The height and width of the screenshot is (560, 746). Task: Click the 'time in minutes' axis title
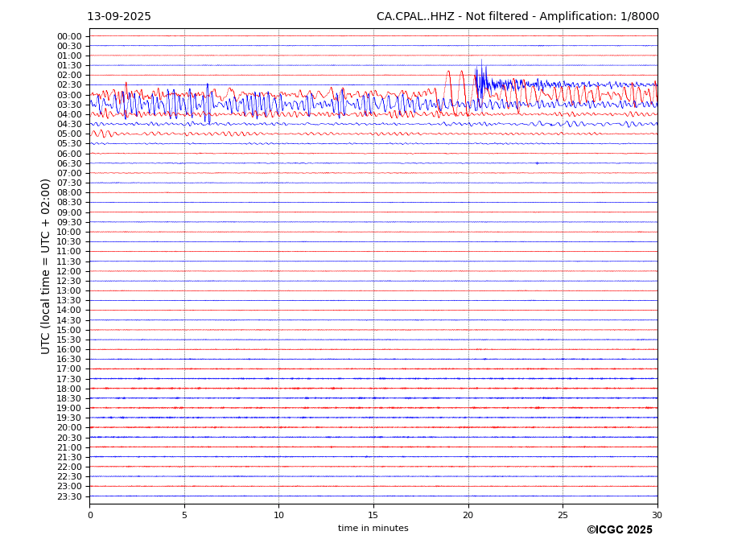point(373,528)
